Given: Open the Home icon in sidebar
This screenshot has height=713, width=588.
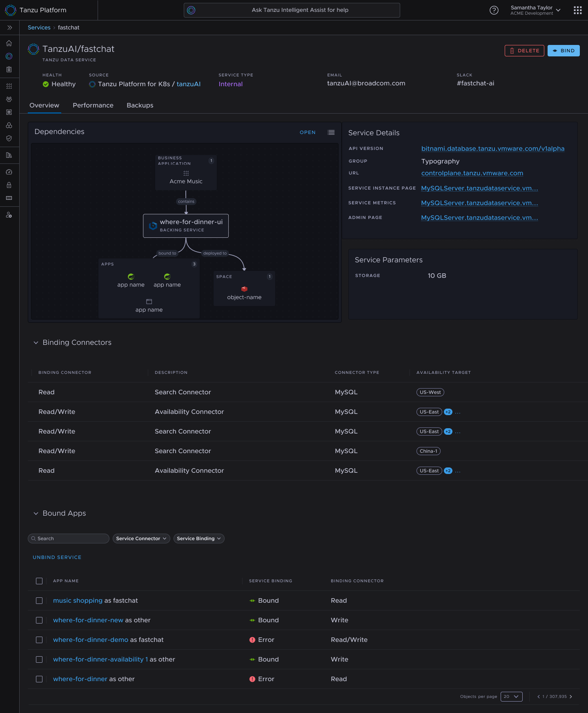Looking at the screenshot, I should point(9,43).
